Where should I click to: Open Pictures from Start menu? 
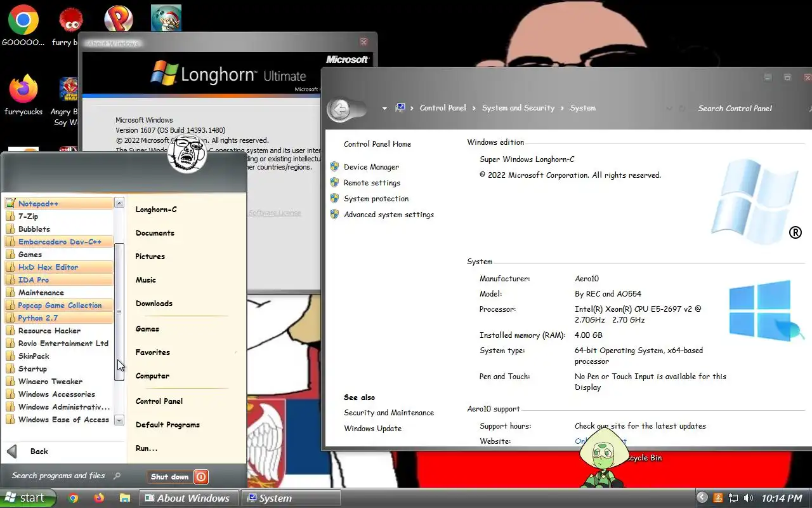150,257
